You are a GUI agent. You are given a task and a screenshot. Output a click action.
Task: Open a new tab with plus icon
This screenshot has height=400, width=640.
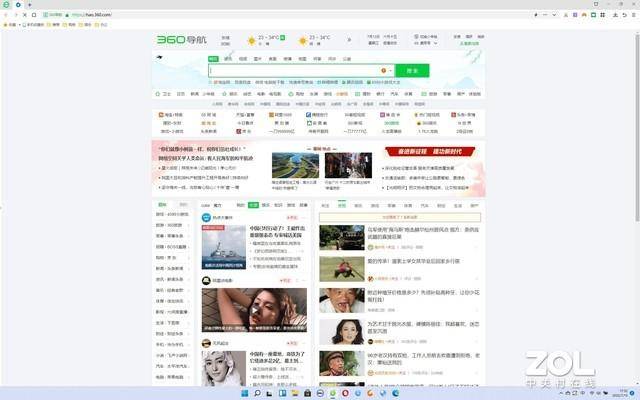click(29, 4)
